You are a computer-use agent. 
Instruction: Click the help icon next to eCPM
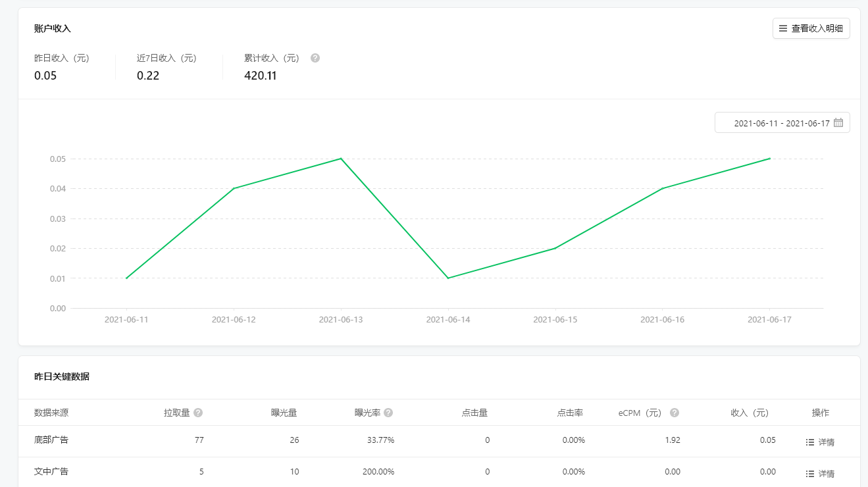point(675,413)
